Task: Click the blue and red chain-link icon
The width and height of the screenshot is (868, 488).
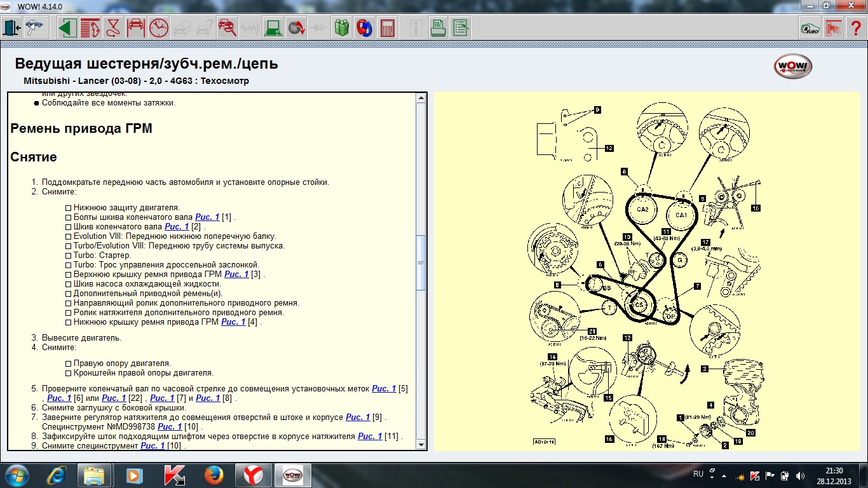Action: (364, 28)
